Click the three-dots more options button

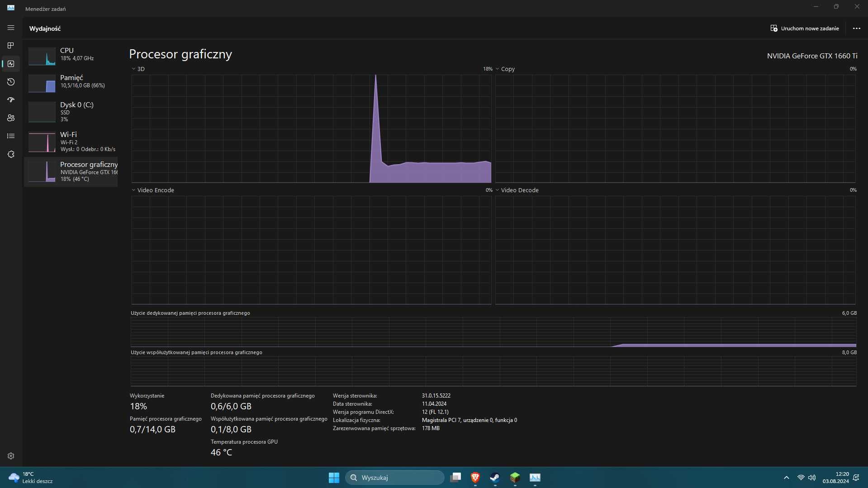(856, 28)
